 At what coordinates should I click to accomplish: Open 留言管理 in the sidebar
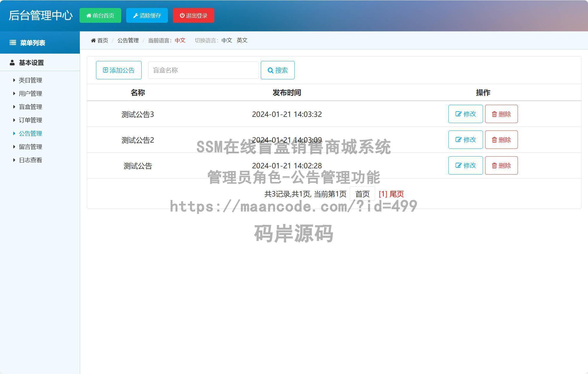tap(30, 147)
